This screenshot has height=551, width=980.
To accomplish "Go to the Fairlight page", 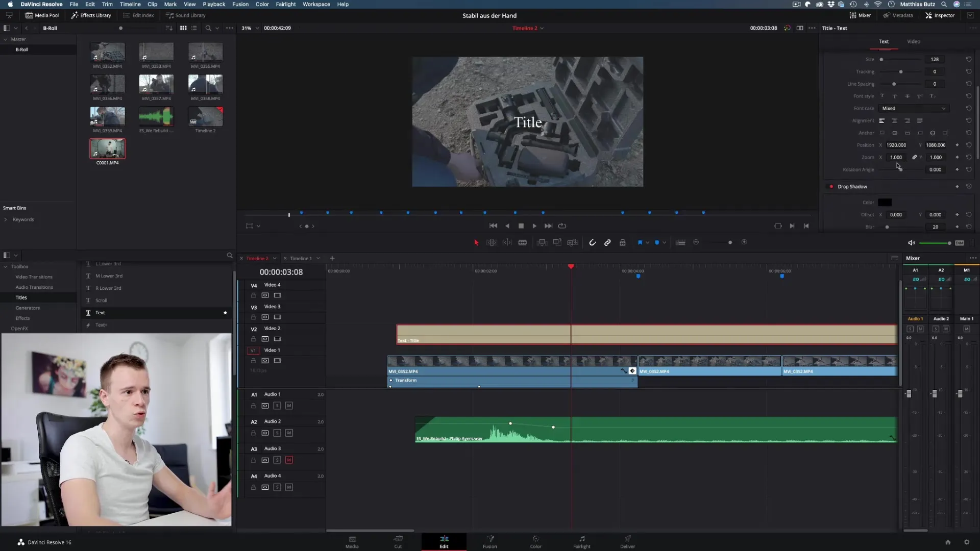I will pyautogui.click(x=581, y=542).
